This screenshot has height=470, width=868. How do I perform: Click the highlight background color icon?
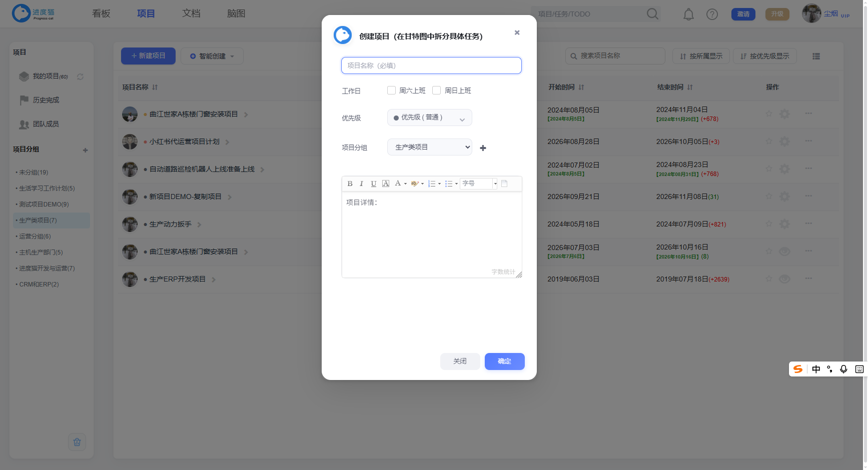415,183
